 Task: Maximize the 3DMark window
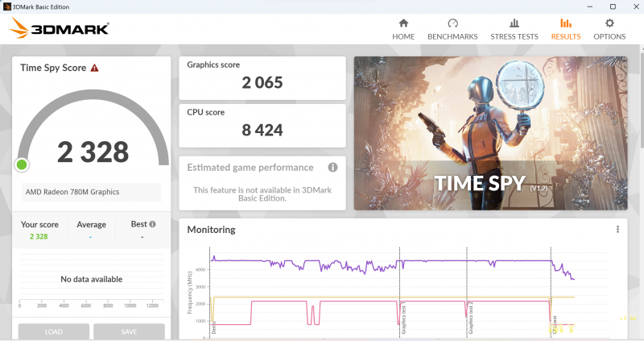[613, 6]
